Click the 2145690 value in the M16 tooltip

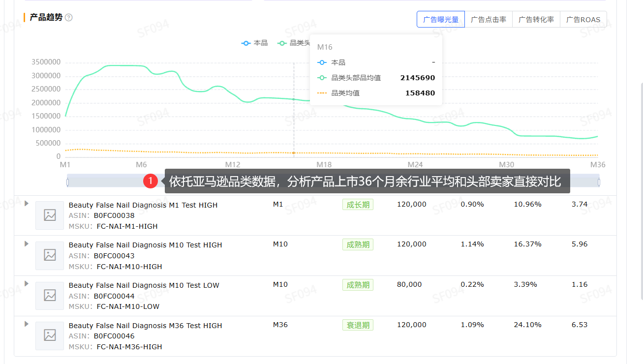(418, 78)
